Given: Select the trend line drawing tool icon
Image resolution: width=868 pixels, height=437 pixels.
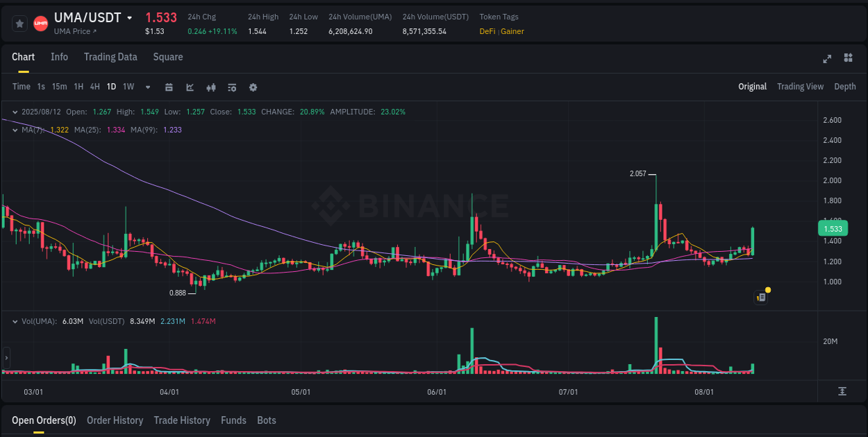Looking at the screenshot, I should [190, 87].
